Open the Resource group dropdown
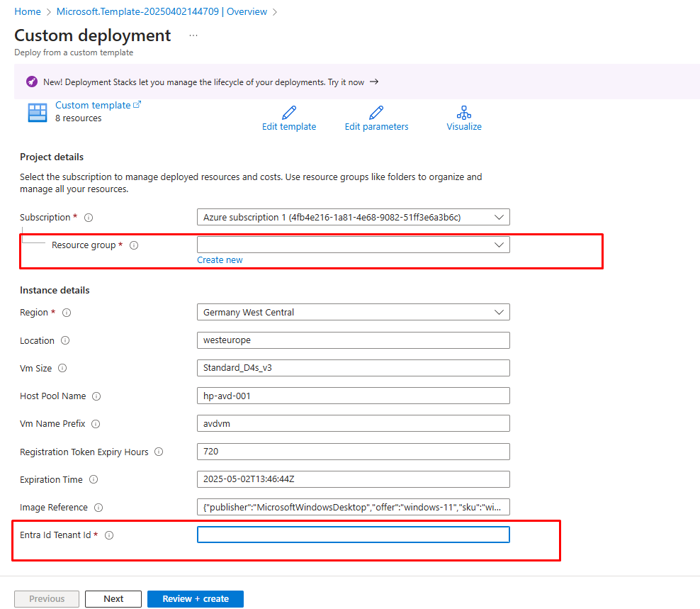Image resolution: width=700 pixels, height=609 pixels. pos(353,245)
